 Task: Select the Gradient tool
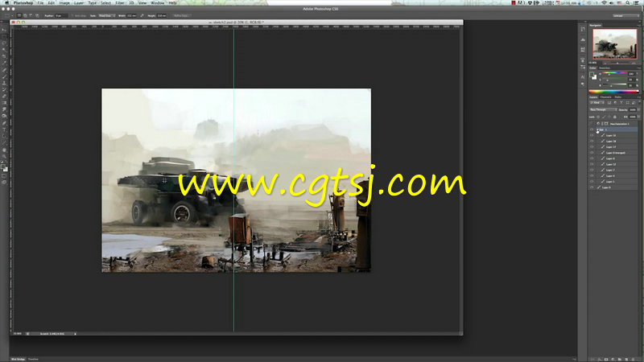(4, 103)
